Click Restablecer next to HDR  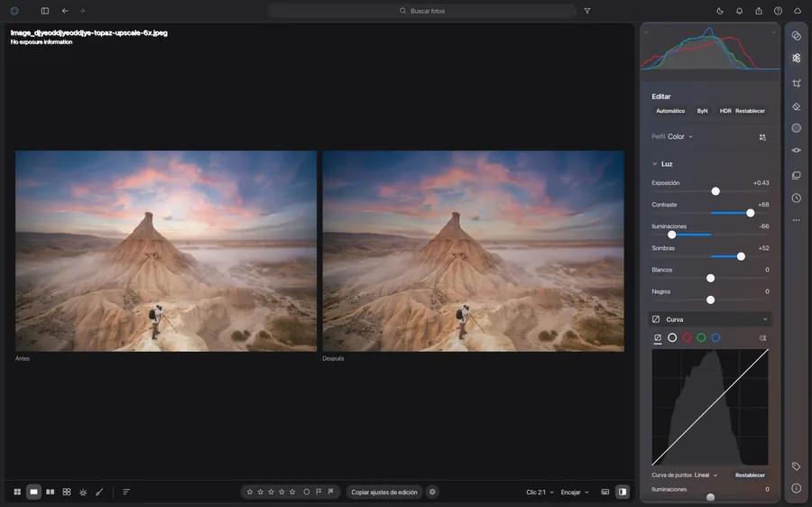click(750, 111)
